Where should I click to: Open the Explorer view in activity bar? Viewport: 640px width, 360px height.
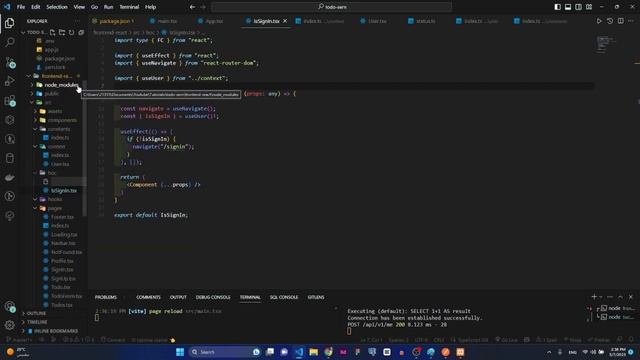click(x=9, y=23)
